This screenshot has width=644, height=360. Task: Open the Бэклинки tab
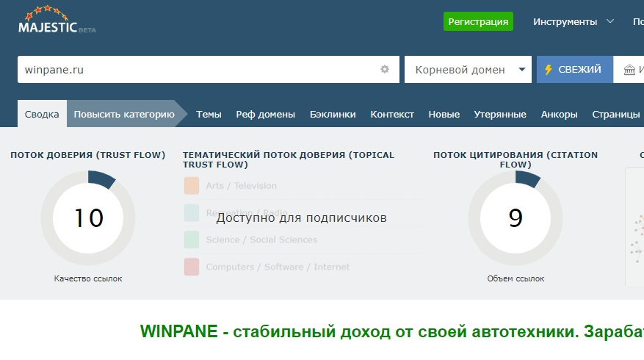pos(333,115)
